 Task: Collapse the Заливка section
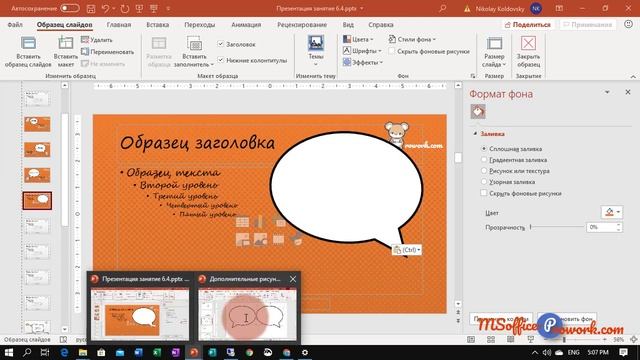475,133
